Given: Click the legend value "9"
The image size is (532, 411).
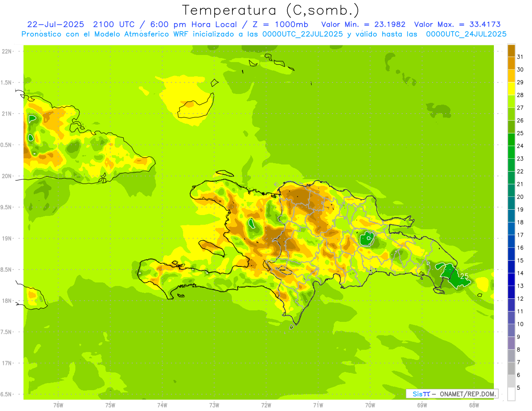Looking at the screenshot, I should [x=519, y=337].
